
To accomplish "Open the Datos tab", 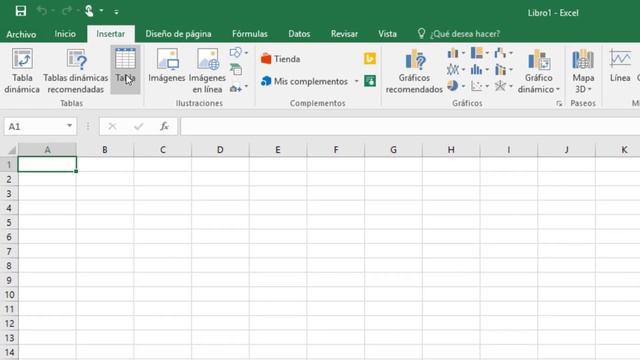I will 299,34.
